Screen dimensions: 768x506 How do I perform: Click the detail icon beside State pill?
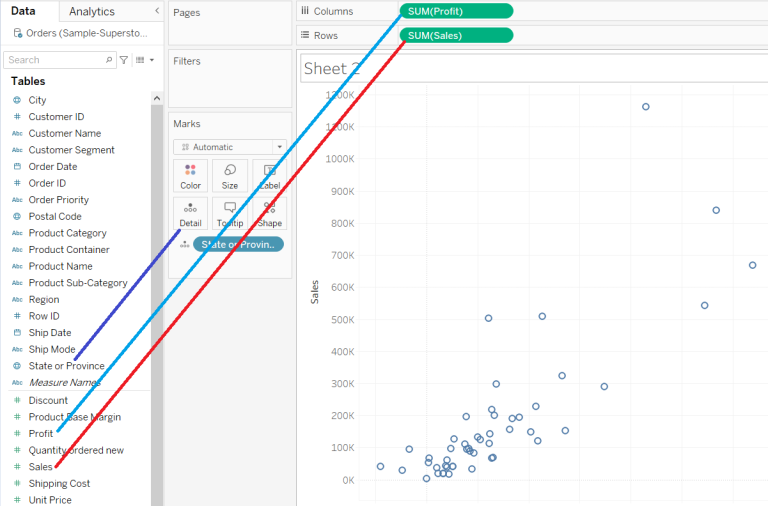click(x=185, y=244)
